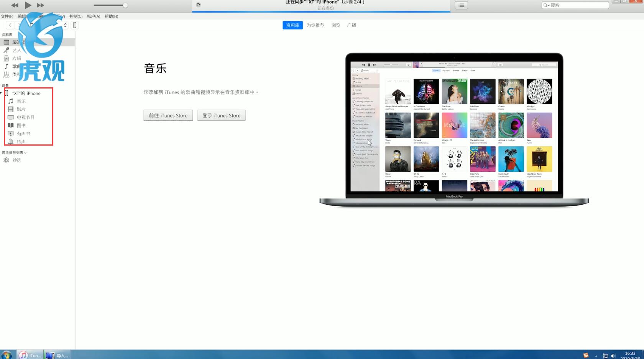
Task: Click the music note icon beside 音乐
Action: (11, 101)
